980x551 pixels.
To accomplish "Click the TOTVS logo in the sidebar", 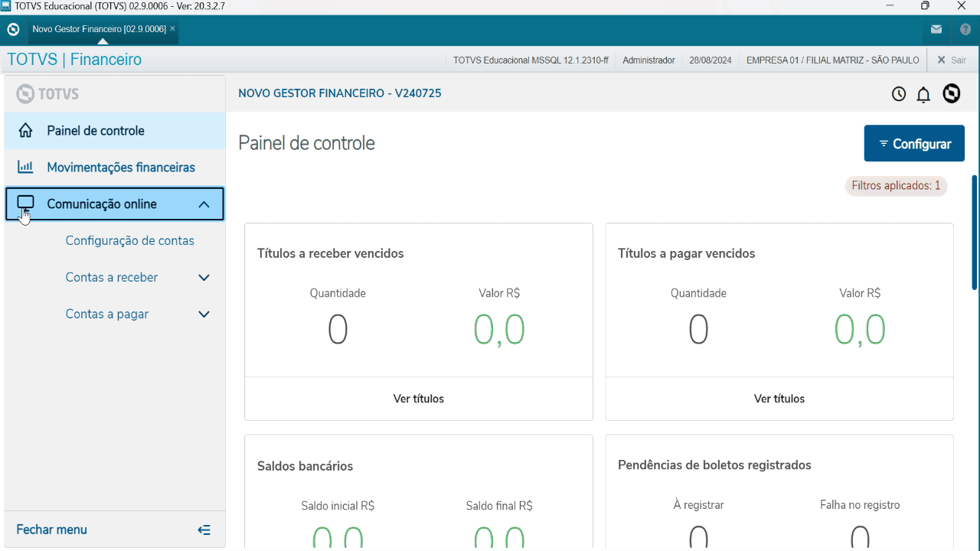I will (47, 94).
